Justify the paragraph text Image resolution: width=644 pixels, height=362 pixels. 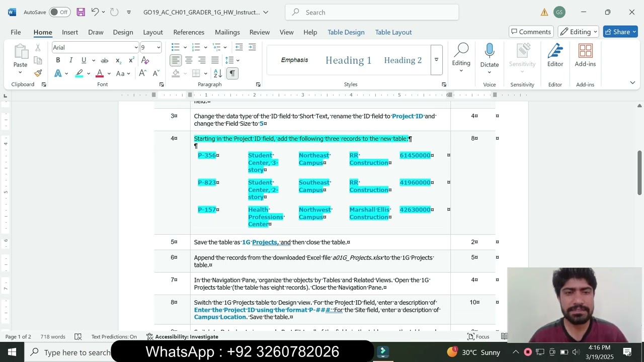(x=215, y=60)
